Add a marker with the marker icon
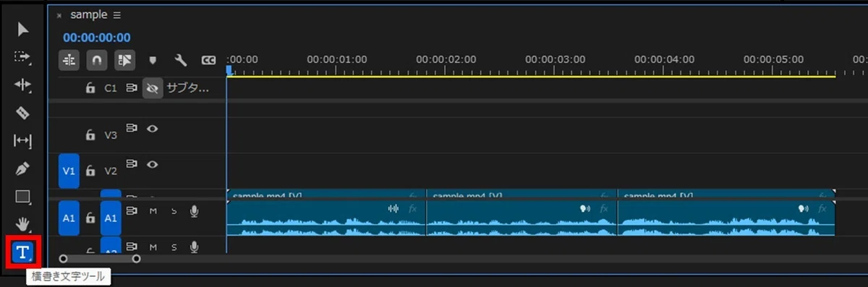 tap(153, 61)
